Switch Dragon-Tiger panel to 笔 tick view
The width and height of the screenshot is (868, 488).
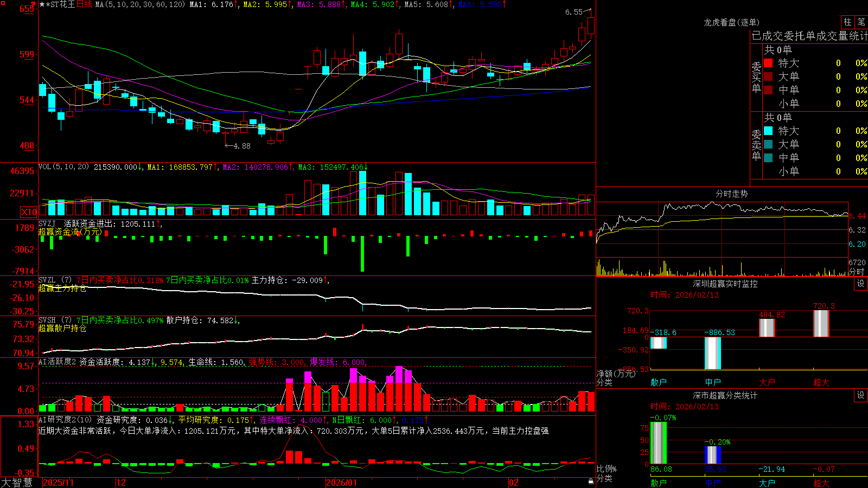(861, 22)
